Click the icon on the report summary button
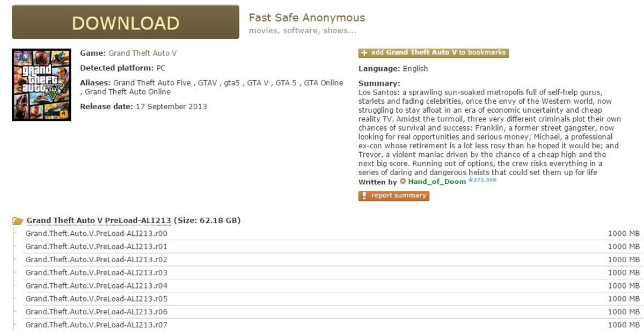The height and width of the screenshot is (331, 644). (364, 196)
